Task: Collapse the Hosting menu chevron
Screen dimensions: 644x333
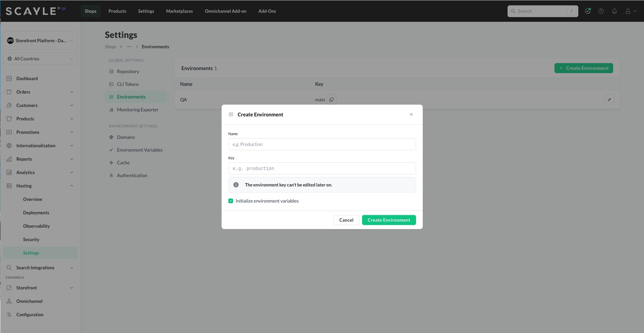Action: click(72, 186)
